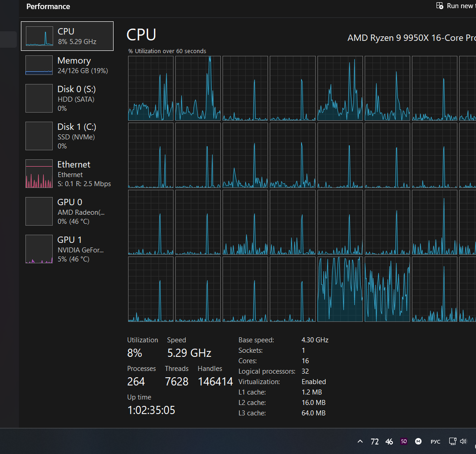476x454 pixels.
Task: Click the large CPU title
Action: tap(141, 35)
